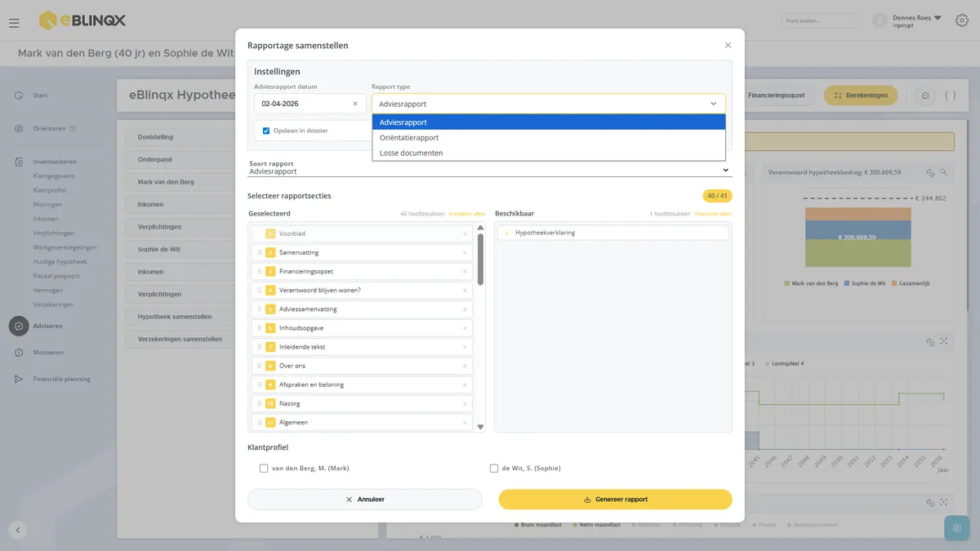980x551 pixels.
Task: Open the hamburger navigation menu
Action: (x=14, y=23)
